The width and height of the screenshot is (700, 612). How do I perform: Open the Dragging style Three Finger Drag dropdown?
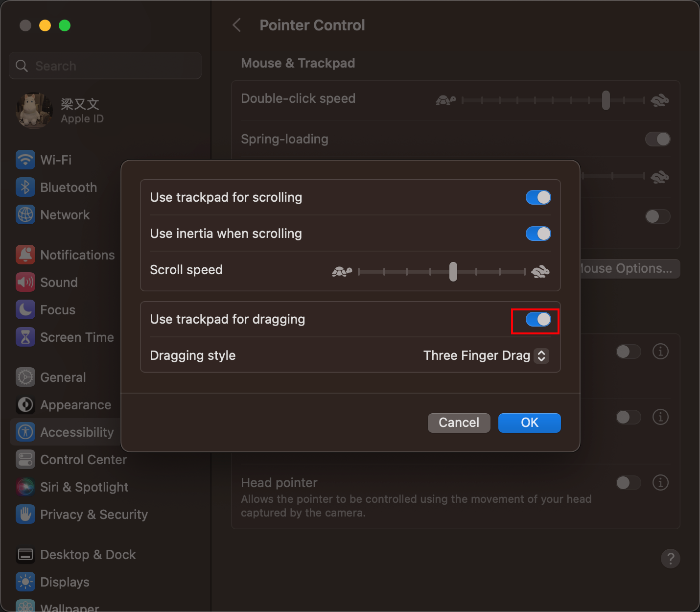coord(486,355)
